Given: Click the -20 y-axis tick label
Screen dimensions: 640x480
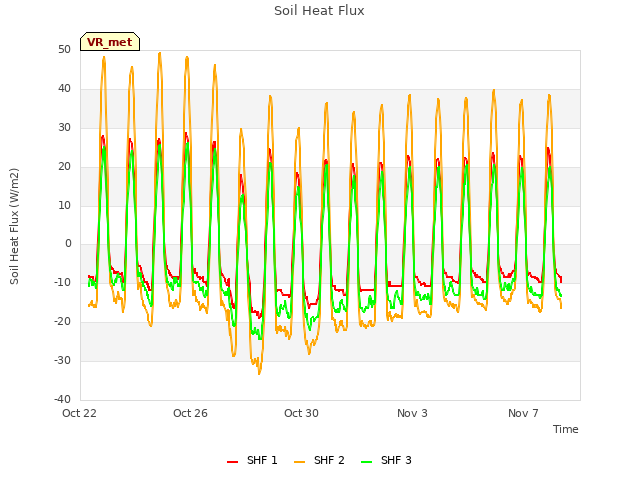Looking at the screenshot, I should 62,322.
